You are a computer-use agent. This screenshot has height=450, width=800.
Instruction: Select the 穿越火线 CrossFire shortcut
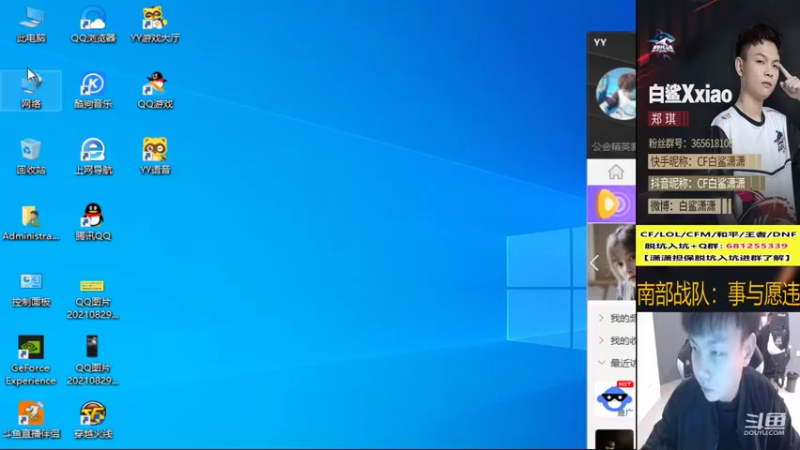click(x=93, y=420)
